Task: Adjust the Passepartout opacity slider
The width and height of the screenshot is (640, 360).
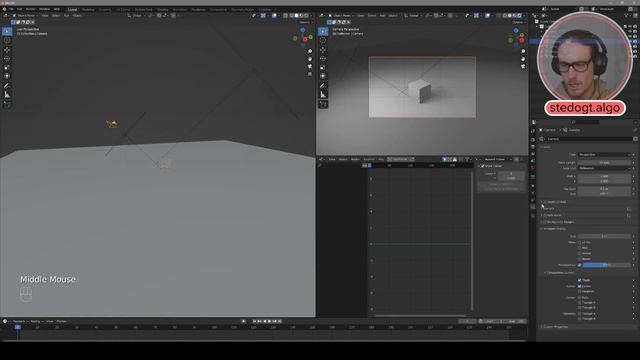Action: click(607, 265)
